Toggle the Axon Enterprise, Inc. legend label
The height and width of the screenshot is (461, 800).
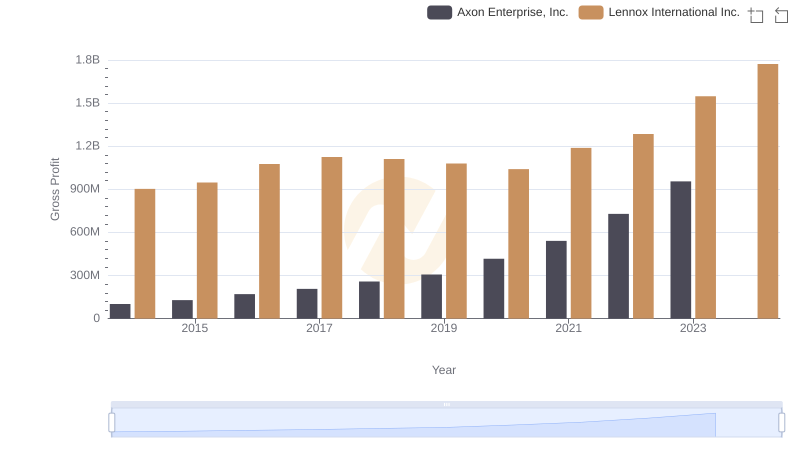coord(512,12)
